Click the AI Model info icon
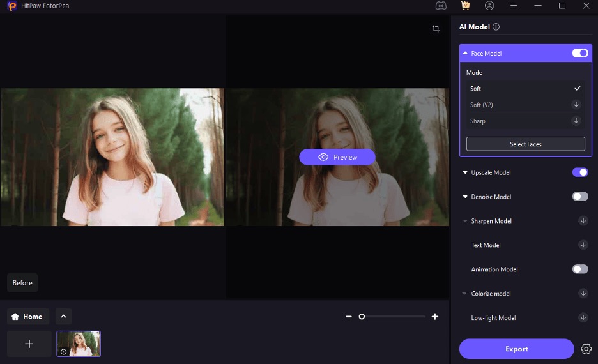Image resolution: width=598 pixels, height=364 pixels. (496, 27)
